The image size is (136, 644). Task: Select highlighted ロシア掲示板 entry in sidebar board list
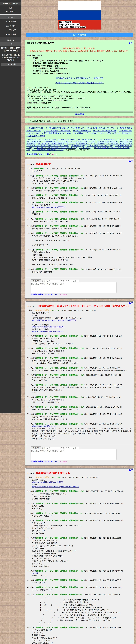[11, 64]
